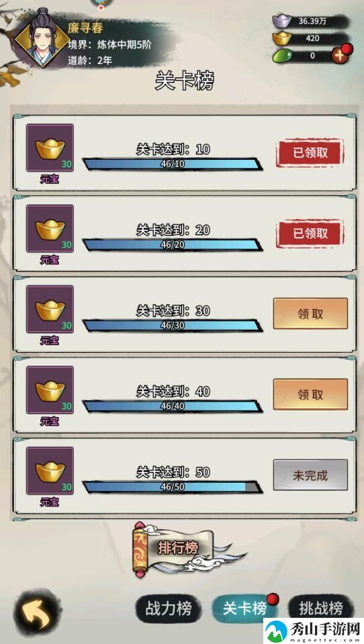Tap the plus icon to add jade

click(x=340, y=56)
